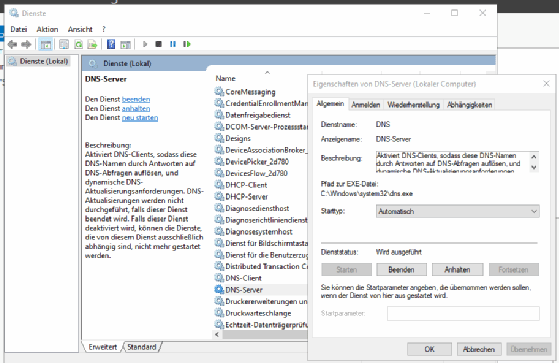Select the Druckwarteschlange service gear icon
This screenshot has height=363, width=559.
point(219,313)
